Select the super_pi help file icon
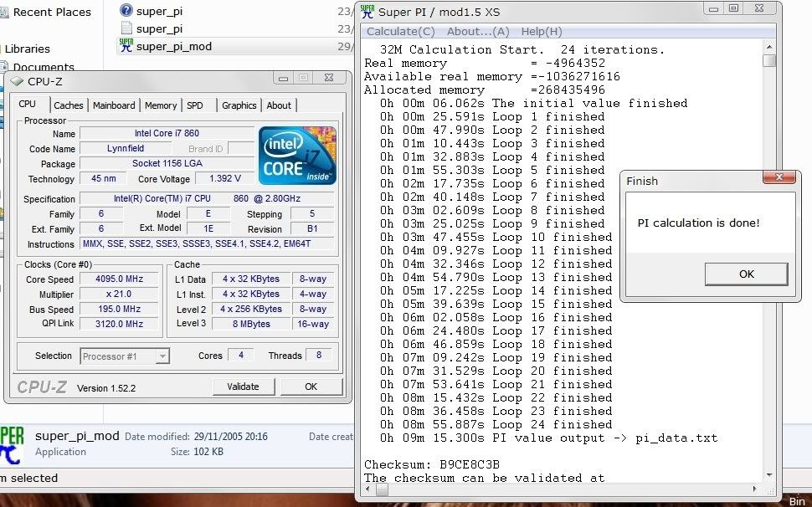 [x=126, y=10]
